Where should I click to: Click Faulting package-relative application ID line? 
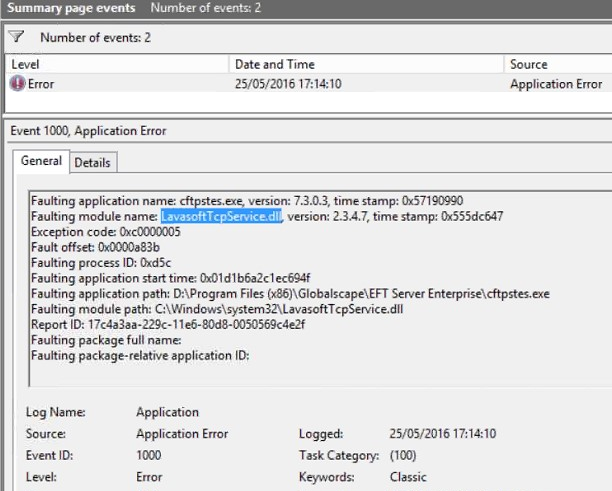tap(140, 356)
